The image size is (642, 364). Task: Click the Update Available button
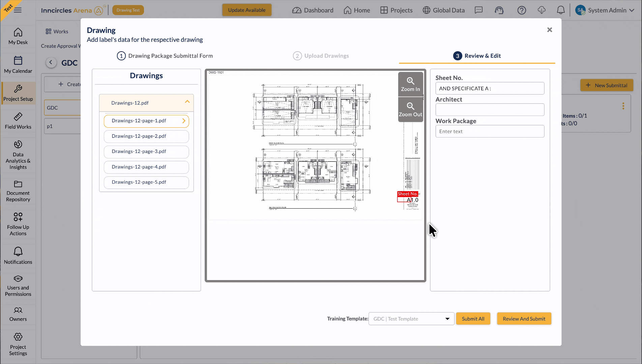[247, 10]
